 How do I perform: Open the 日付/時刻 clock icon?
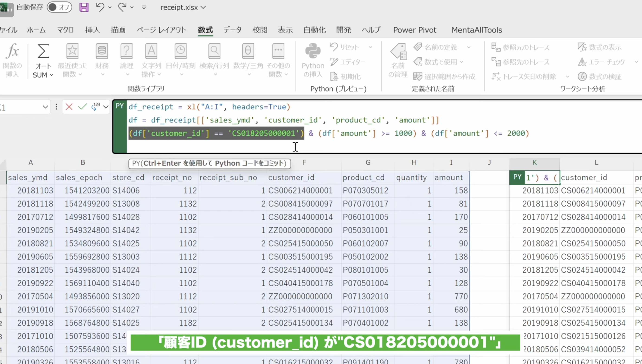click(x=180, y=51)
